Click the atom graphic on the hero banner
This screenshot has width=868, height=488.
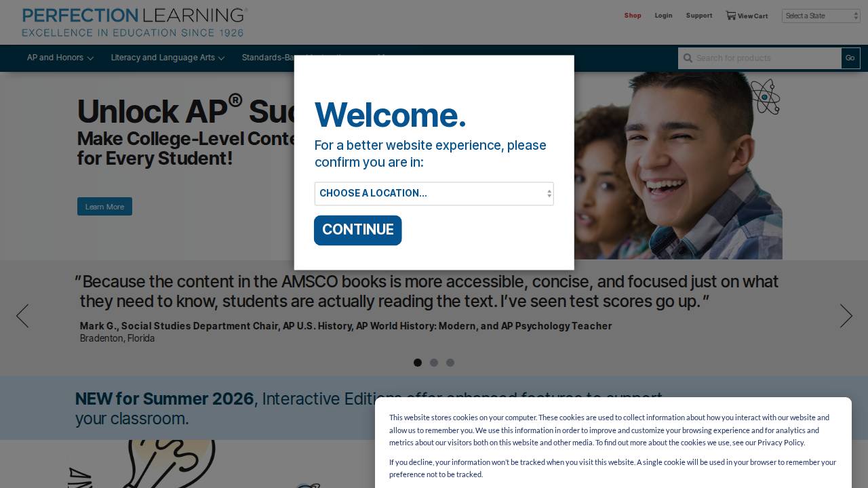[765, 96]
